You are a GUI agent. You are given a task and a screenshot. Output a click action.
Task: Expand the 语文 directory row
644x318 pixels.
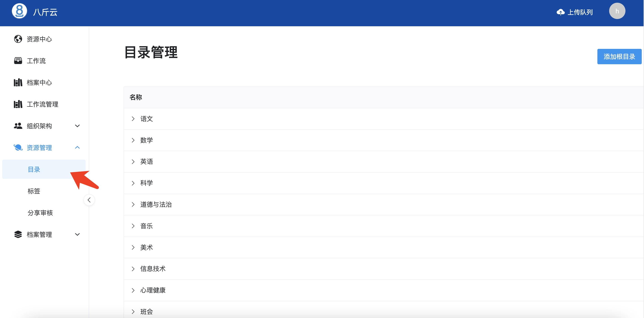click(x=133, y=119)
